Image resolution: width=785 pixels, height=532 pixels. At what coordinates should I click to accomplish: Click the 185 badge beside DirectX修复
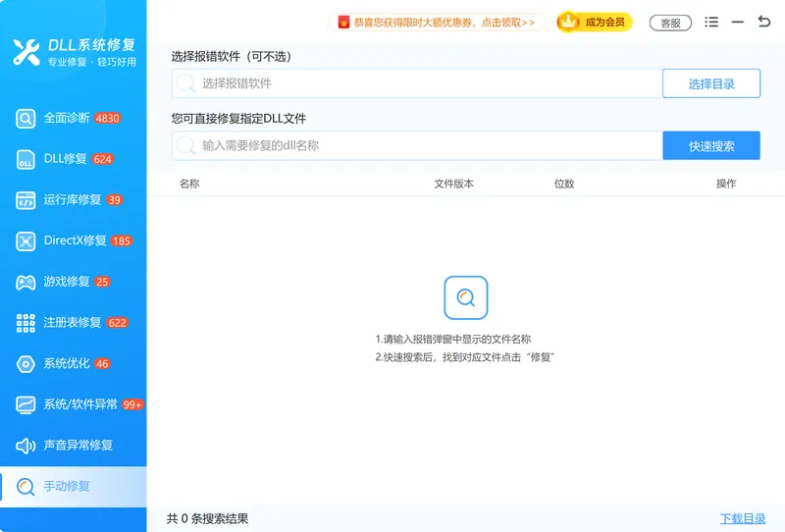(x=121, y=240)
